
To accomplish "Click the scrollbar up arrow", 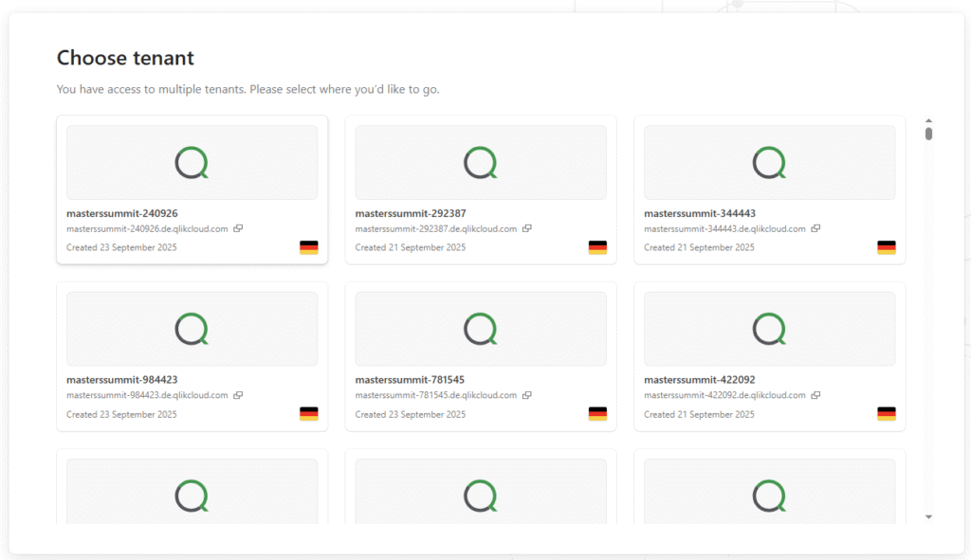I will tap(929, 119).
